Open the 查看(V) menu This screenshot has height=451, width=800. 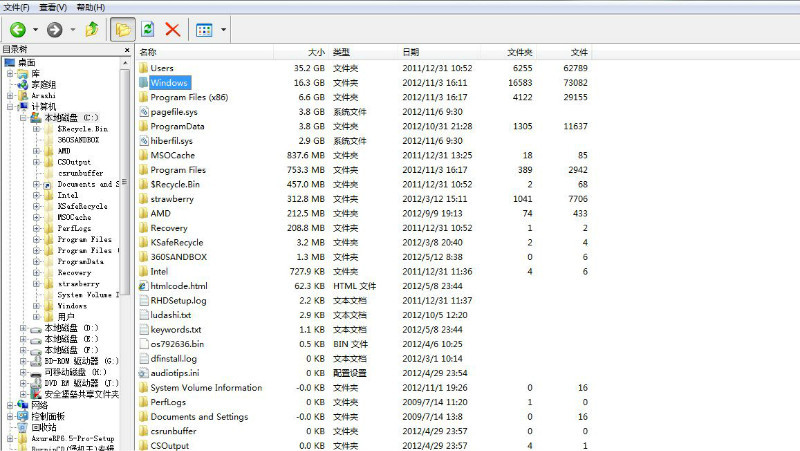53,7
